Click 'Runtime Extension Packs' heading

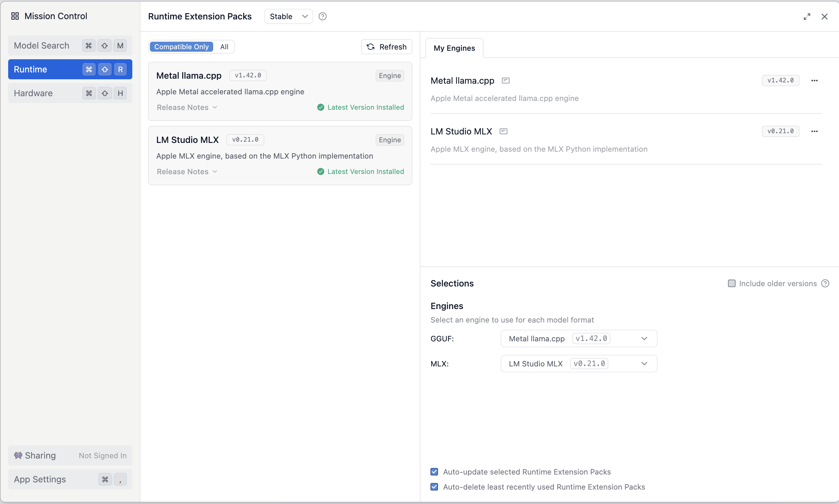200,16
